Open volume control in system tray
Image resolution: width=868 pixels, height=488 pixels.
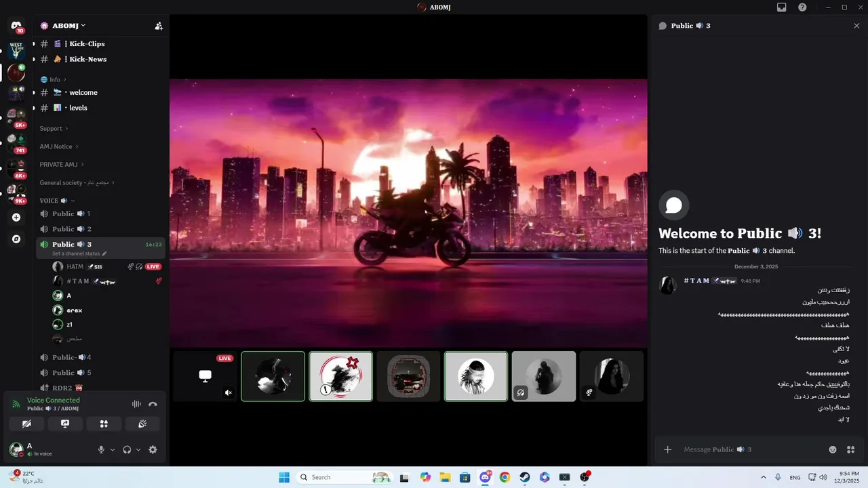823,477
